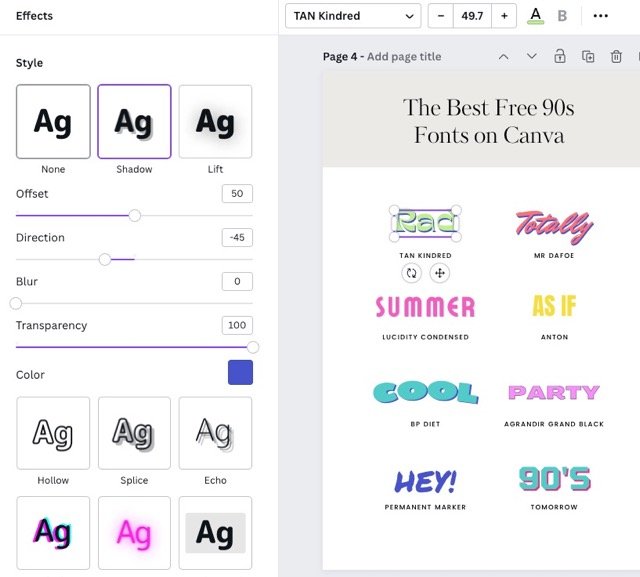
Task: Click the move handle below Rad text
Action: tap(440, 273)
